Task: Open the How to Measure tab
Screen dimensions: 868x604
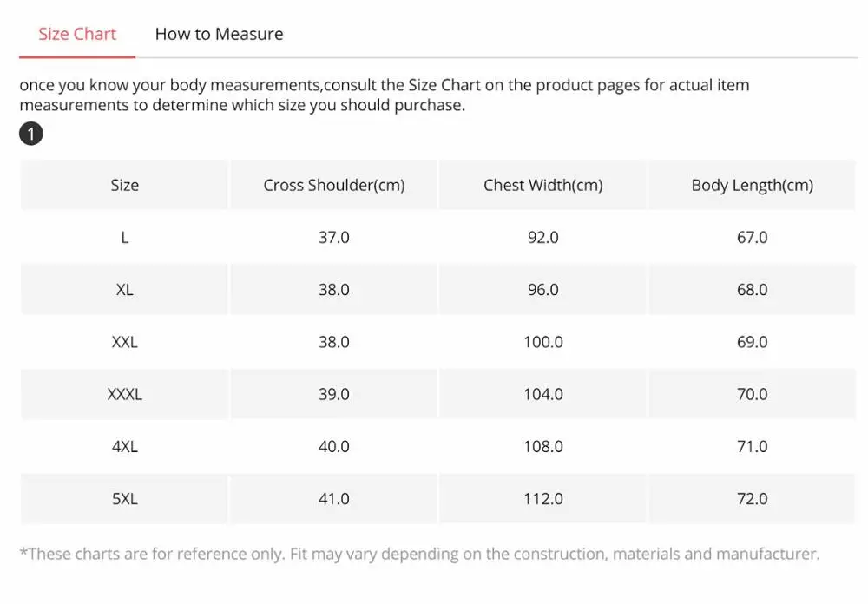Action: point(219,34)
